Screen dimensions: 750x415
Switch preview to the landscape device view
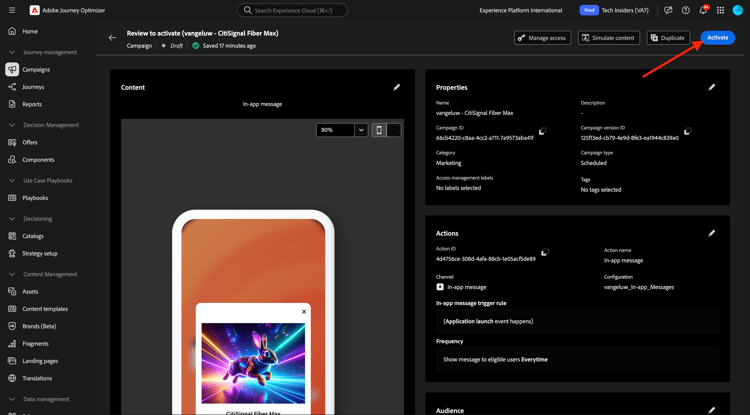point(394,130)
